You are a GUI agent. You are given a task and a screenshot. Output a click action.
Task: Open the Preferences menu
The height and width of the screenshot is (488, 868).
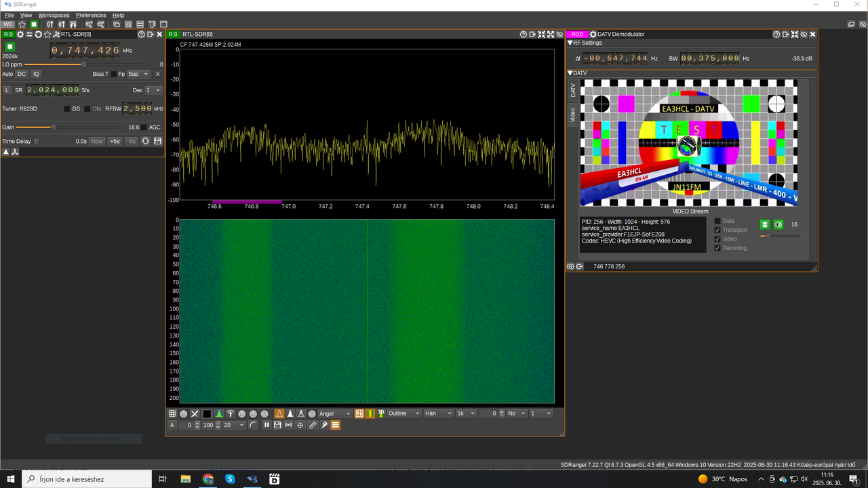coord(91,15)
